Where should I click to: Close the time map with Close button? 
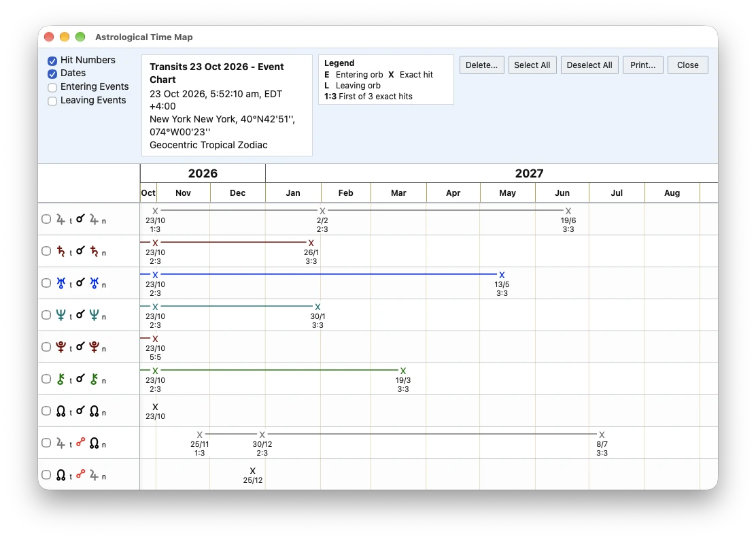(687, 65)
